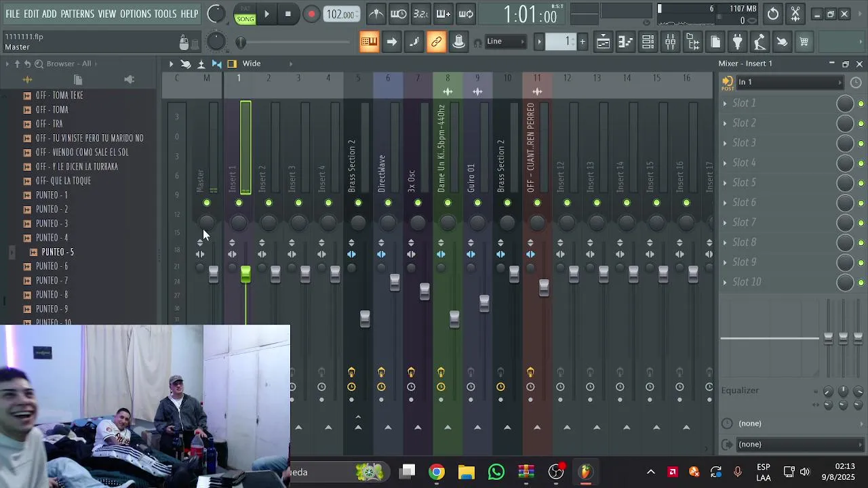Viewport: 868px width, 488px height.
Task: Click the shopping cart icon in toolbar
Action: click(x=804, y=42)
